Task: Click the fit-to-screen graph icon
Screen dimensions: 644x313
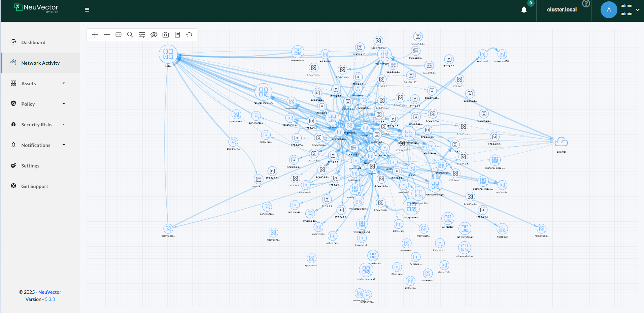Action: point(118,35)
